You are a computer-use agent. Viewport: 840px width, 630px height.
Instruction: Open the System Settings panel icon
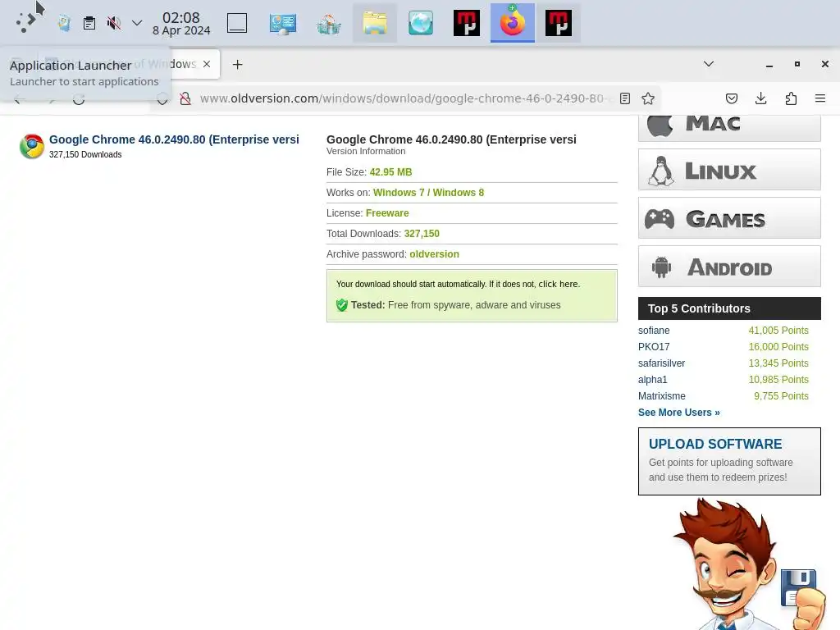click(x=283, y=23)
